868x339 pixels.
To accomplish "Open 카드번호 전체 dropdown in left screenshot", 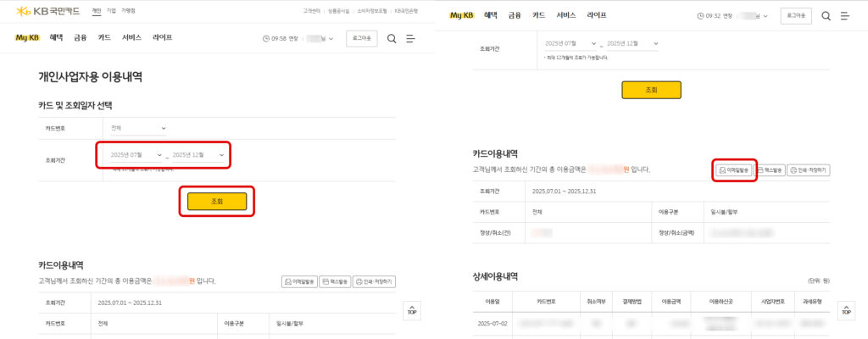I will tap(138, 128).
